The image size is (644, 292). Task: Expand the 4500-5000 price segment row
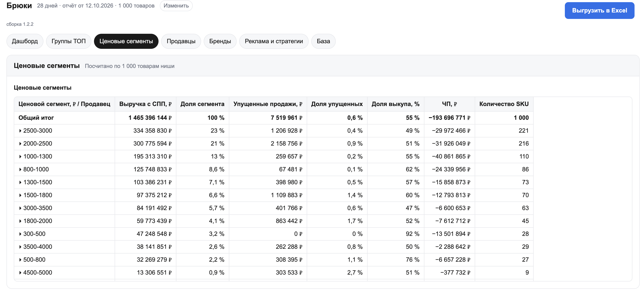tap(20, 273)
